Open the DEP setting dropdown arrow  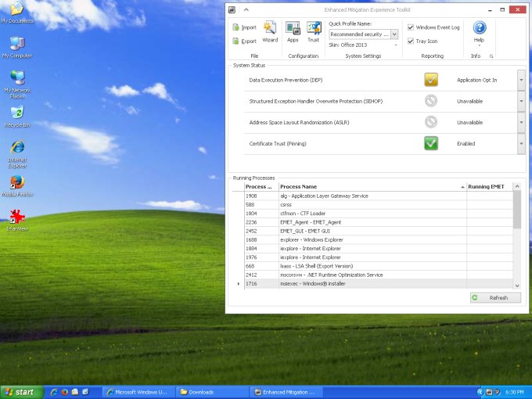click(x=521, y=80)
